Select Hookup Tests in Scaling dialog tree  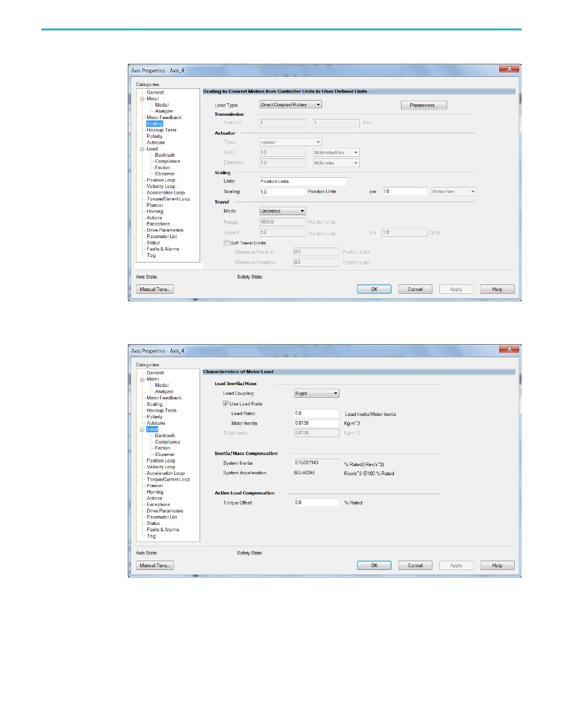[161, 130]
